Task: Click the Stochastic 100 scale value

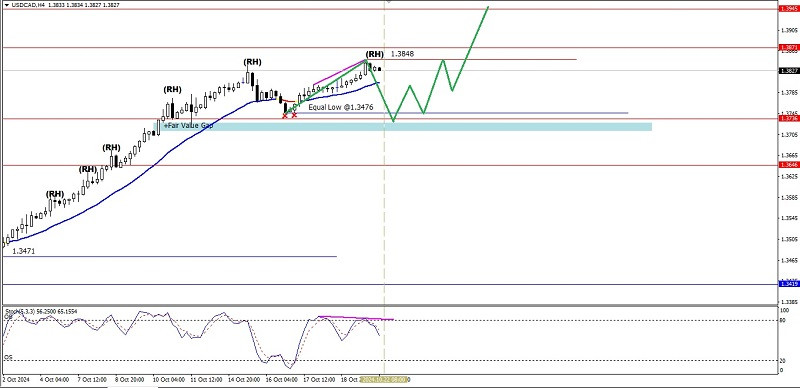Action: click(784, 310)
